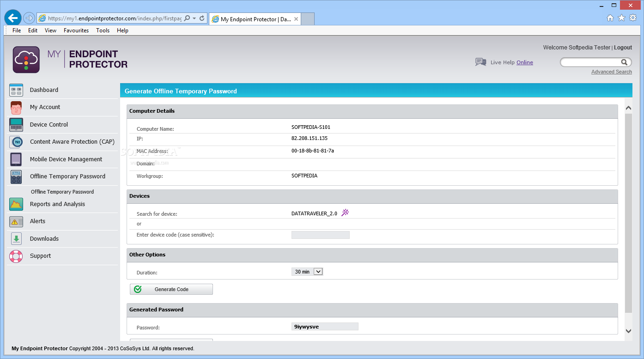
Task: Click the Dashboard sidebar icon
Action: tap(16, 90)
